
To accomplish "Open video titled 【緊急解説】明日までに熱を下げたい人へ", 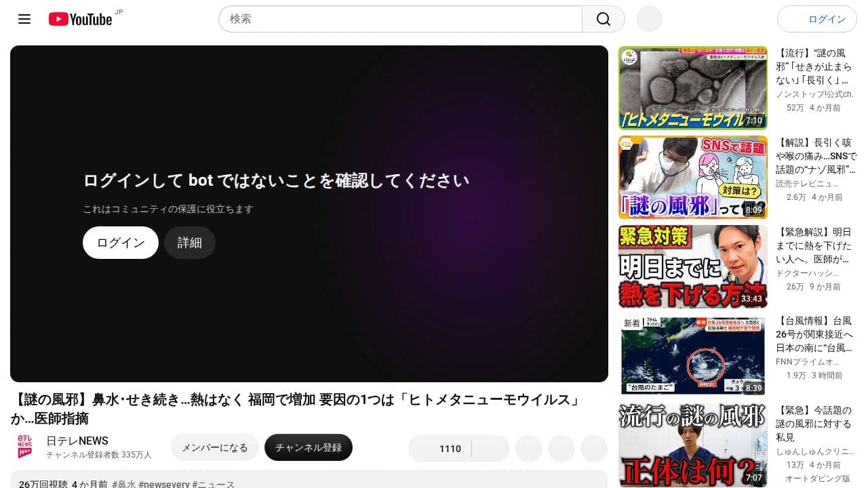I will (814, 245).
